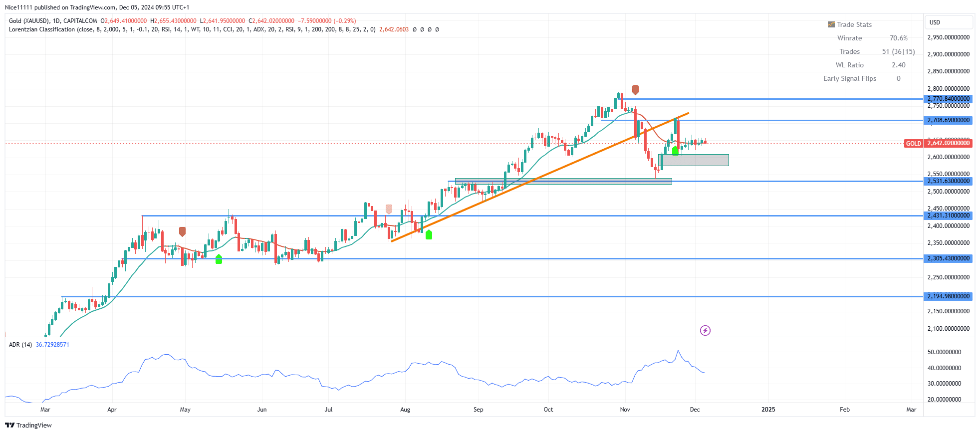Click the Trade Stats table icon
Screen dimensions: 980x434
pos(831,24)
